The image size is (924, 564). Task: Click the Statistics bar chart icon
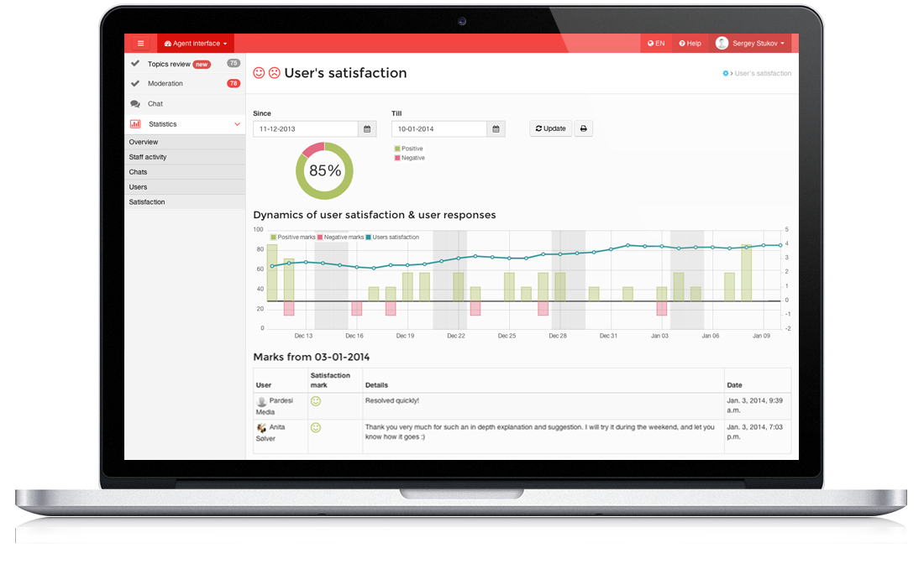point(135,124)
